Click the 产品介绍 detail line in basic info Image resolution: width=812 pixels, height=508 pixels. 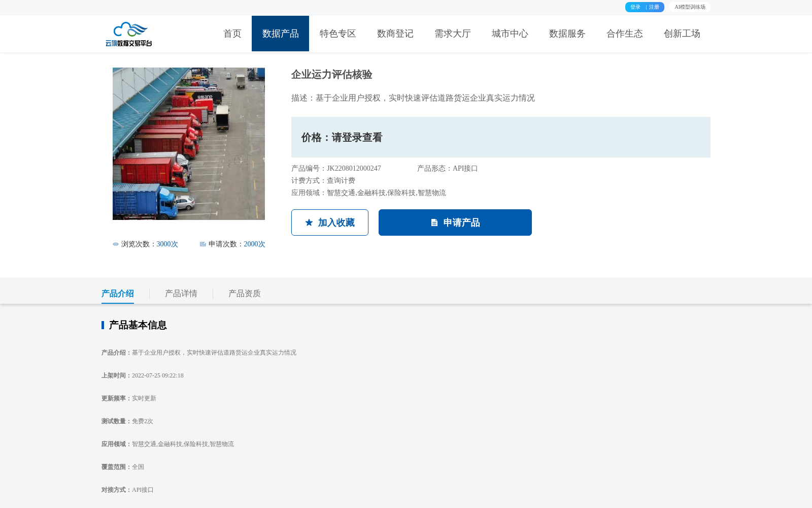pyautogui.click(x=199, y=353)
